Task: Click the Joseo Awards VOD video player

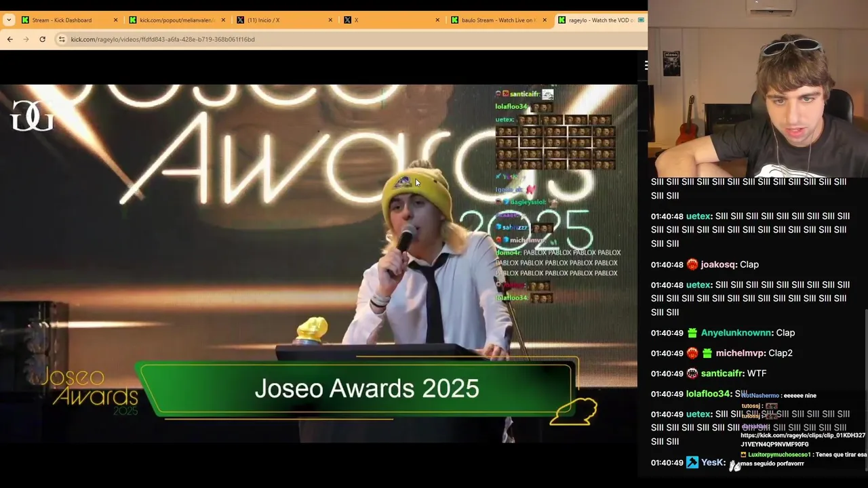Action: coord(319,263)
